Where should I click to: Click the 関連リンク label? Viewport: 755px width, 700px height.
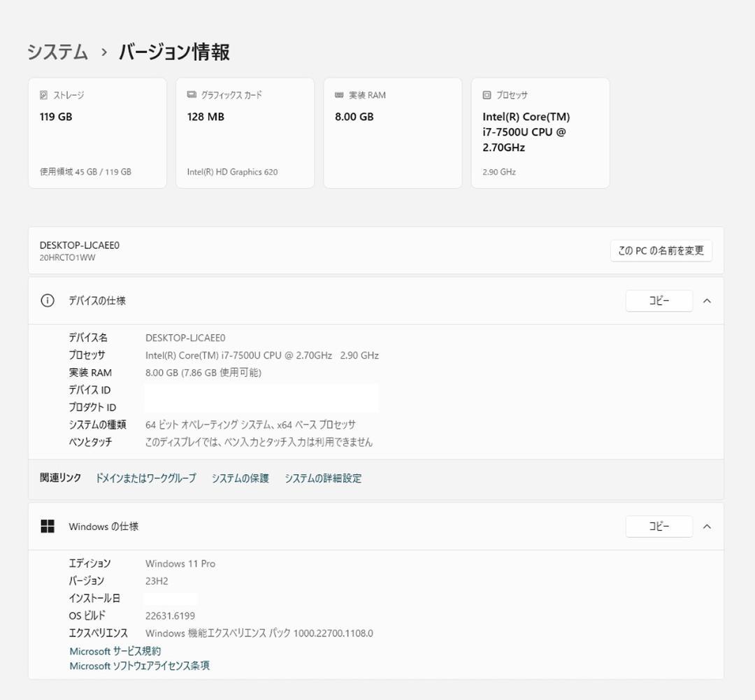tap(60, 478)
